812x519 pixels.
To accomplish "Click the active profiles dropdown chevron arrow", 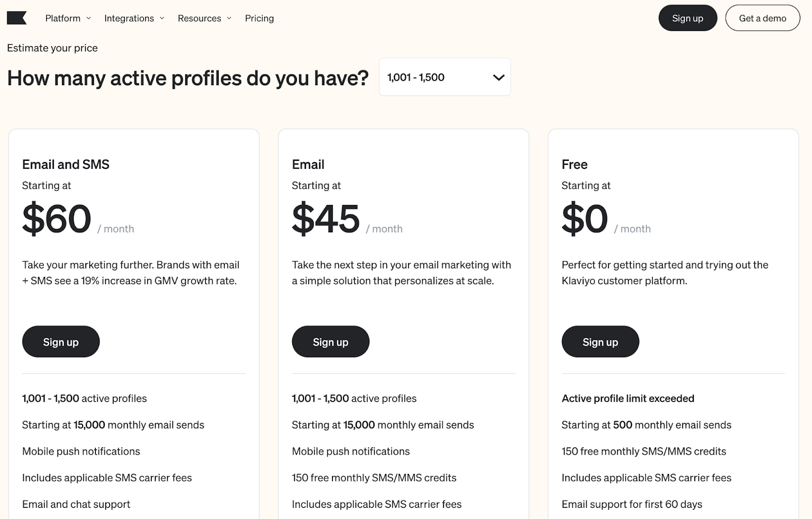I will pos(498,78).
